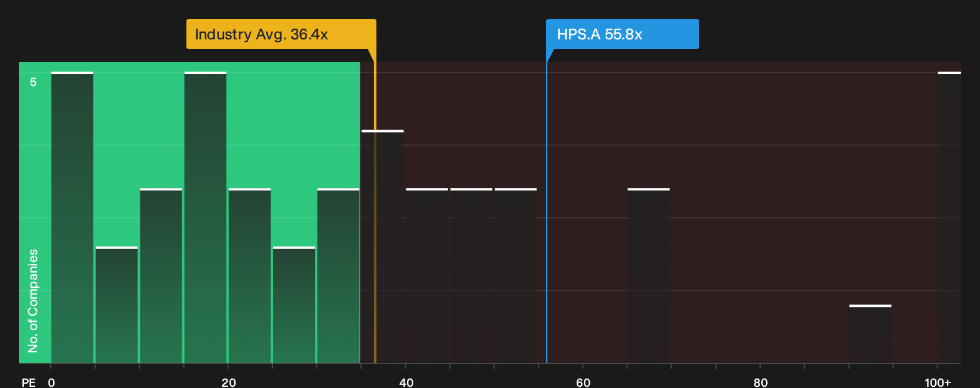Select the histogram bar for PE 30-35
Viewport: 980px width, 388px height.
338,276
